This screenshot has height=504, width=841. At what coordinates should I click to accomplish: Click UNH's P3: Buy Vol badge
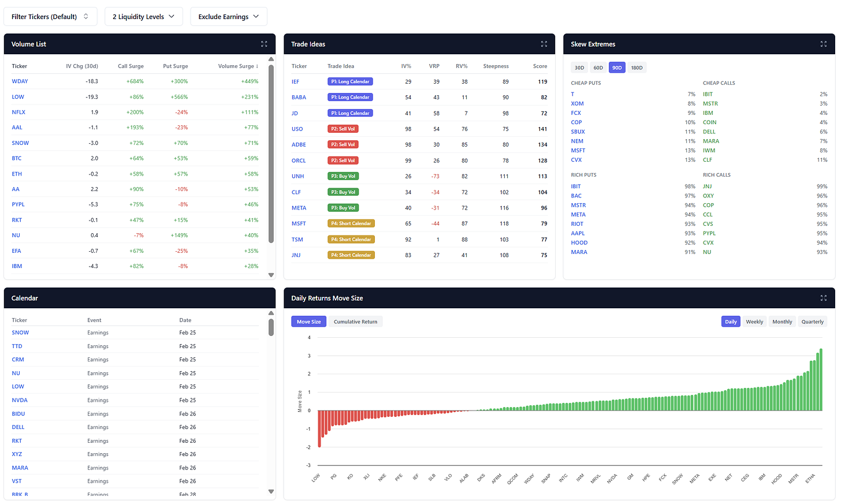[x=343, y=176]
